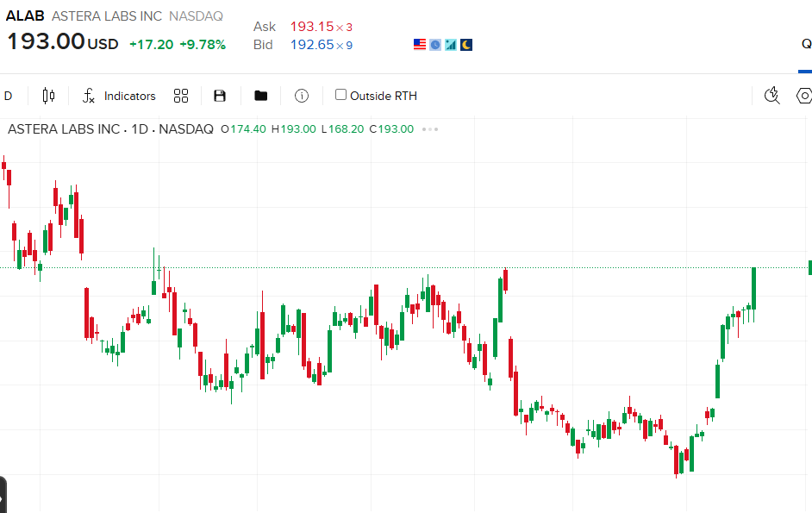Image resolution: width=812 pixels, height=513 pixels.
Task: Click the chart info circle icon
Action: pyautogui.click(x=301, y=96)
